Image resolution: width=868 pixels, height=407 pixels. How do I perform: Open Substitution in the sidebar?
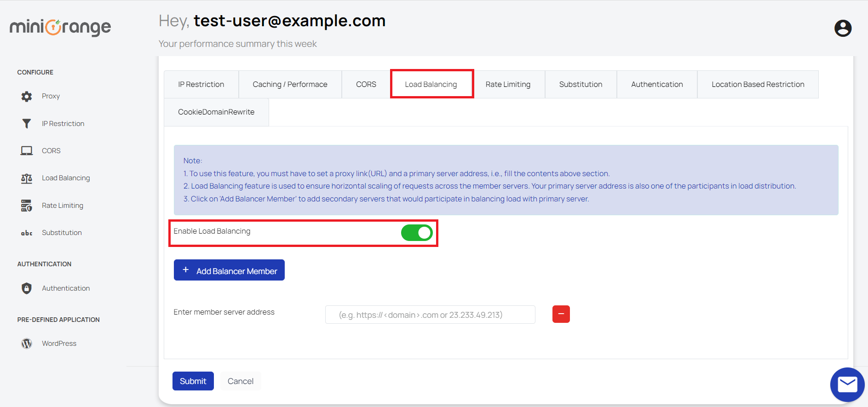point(62,233)
